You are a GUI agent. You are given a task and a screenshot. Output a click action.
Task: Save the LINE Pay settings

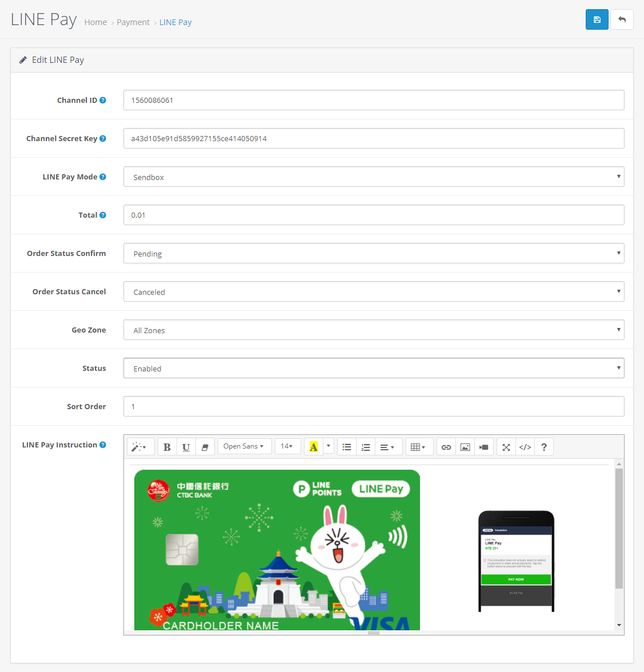(x=597, y=19)
